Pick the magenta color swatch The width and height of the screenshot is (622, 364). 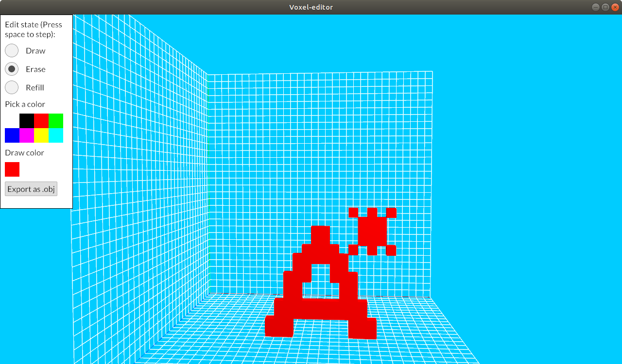tap(27, 135)
